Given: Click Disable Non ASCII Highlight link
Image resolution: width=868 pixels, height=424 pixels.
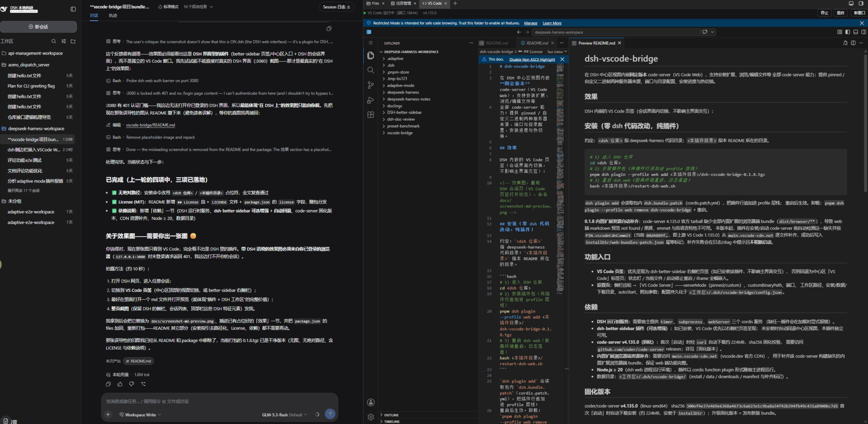Looking at the screenshot, I should (532, 59).
